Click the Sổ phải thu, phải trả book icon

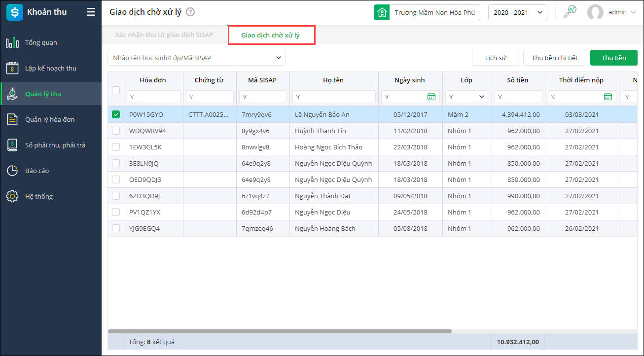12,145
